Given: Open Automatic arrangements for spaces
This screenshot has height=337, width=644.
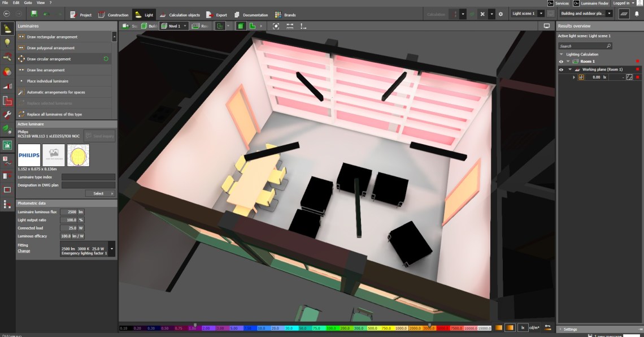Looking at the screenshot, I should [x=56, y=92].
